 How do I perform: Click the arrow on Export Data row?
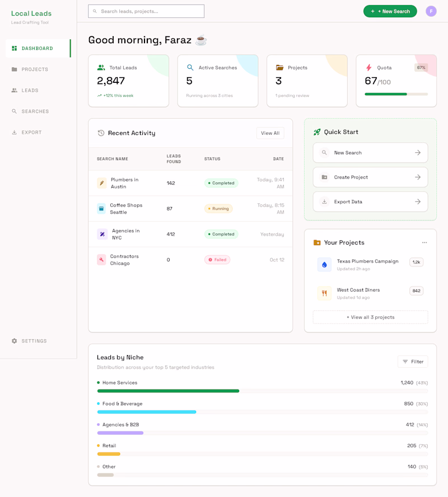tap(418, 201)
